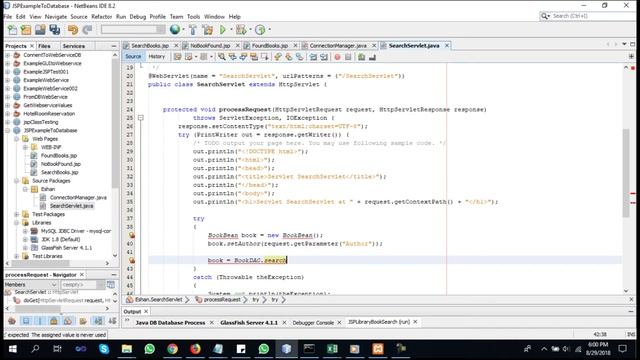The height and width of the screenshot is (360, 640).
Task: Open Firefox from the taskbar
Action: (x=195, y=349)
